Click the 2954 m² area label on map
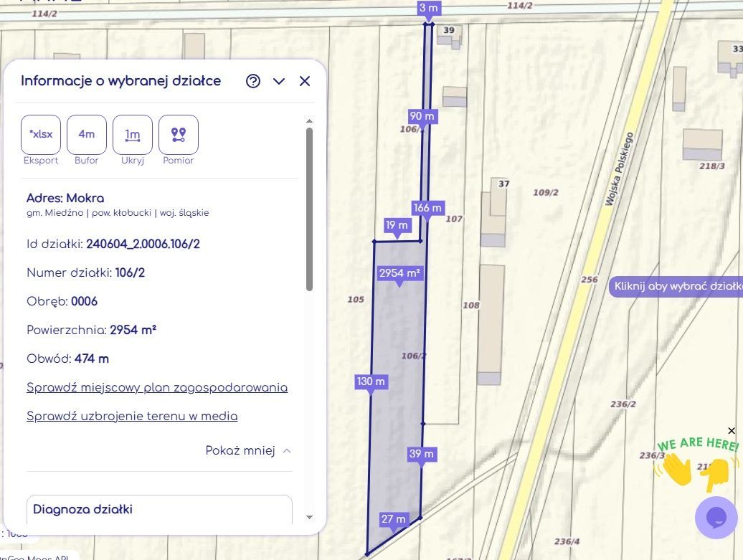Screen dimensions: 743x560 [x=399, y=273]
